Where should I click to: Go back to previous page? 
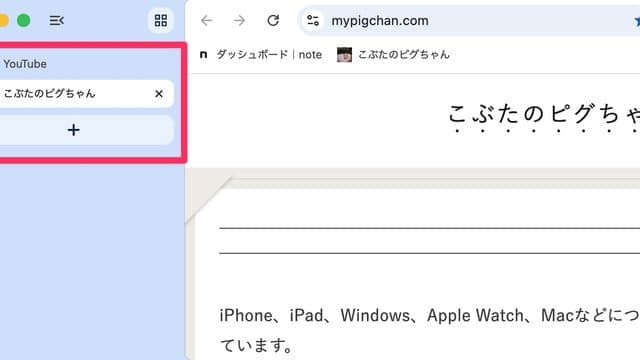(x=207, y=20)
